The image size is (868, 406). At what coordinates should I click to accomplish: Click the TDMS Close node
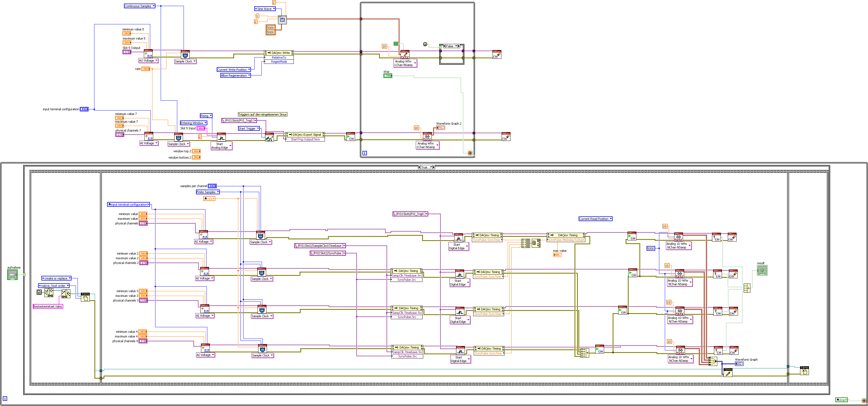click(804, 371)
